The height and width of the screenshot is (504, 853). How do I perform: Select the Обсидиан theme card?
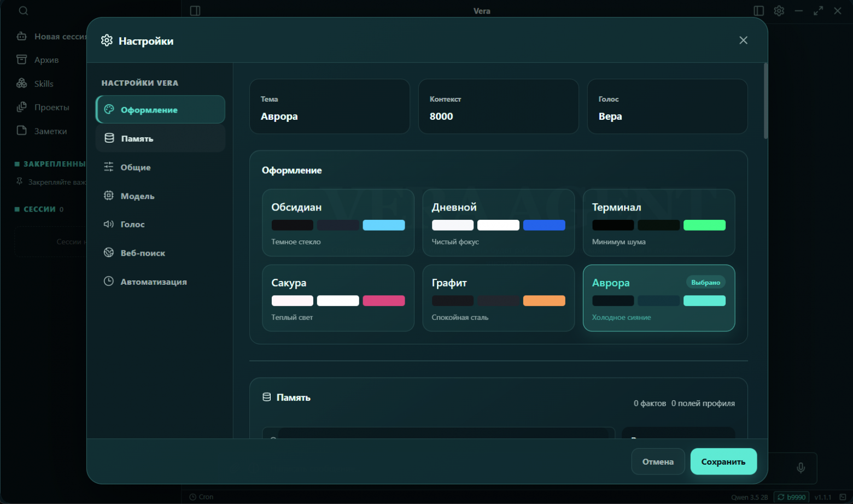coord(338,222)
